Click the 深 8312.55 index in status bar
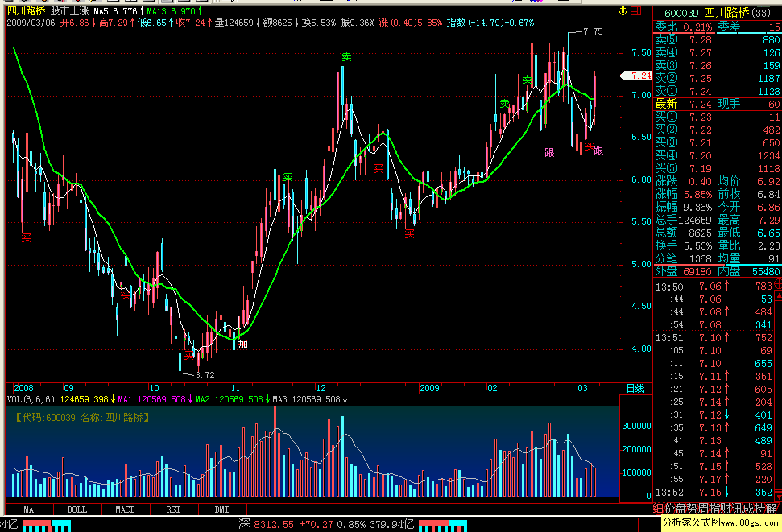782x532 pixels. (272, 524)
